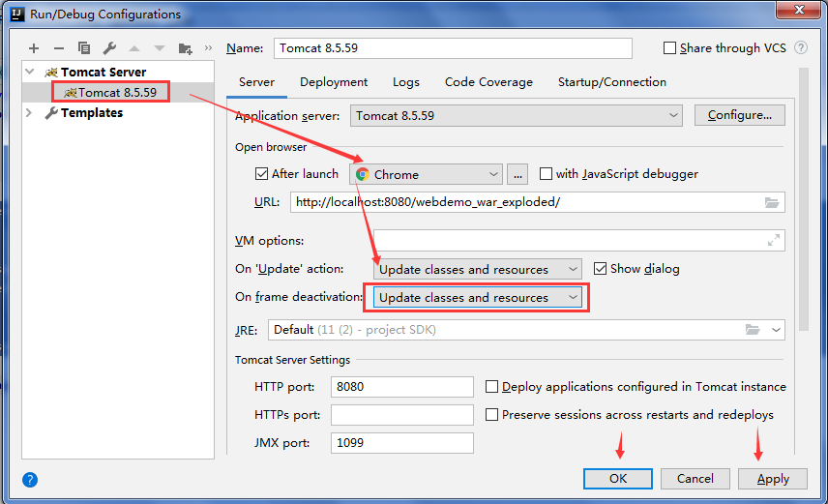
Task: Click the Cancel button
Action: coord(695,479)
